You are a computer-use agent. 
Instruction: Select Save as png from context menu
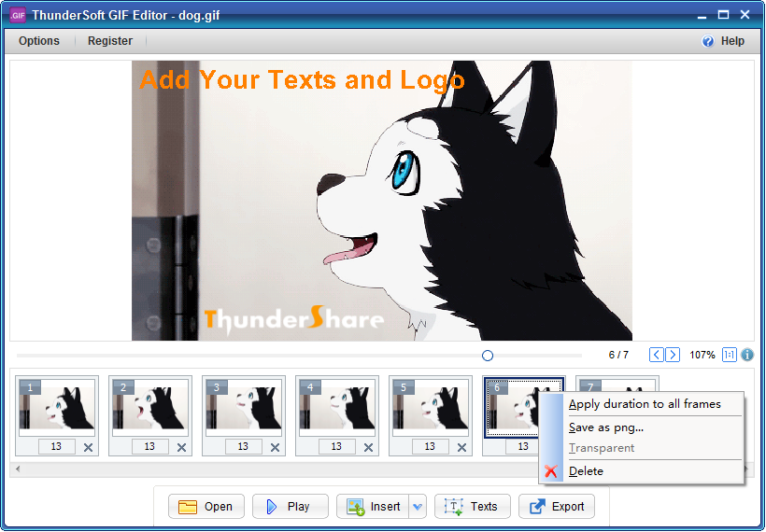606,427
